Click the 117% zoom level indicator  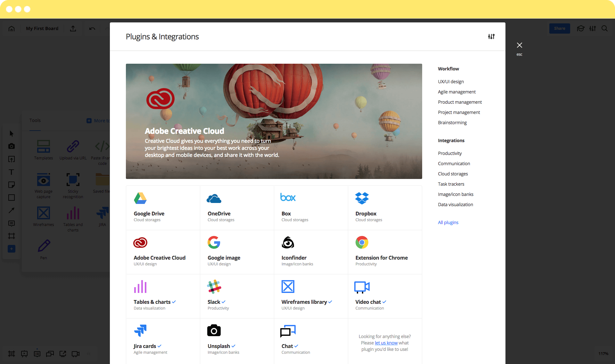tap(603, 354)
